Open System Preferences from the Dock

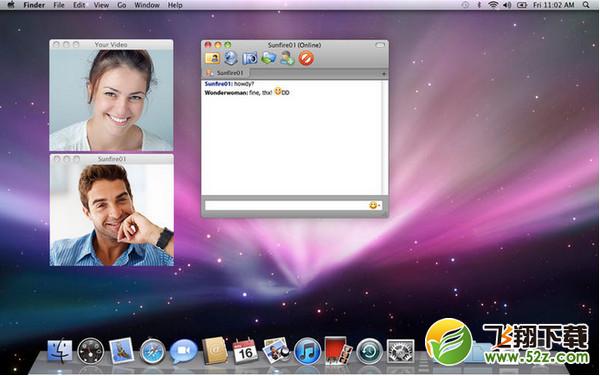tap(400, 351)
